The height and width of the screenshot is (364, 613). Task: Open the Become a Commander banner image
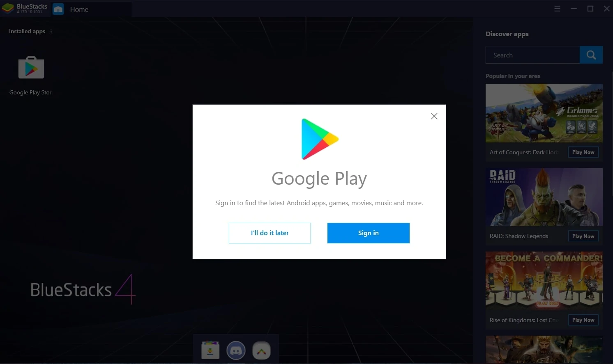[544, 281]
